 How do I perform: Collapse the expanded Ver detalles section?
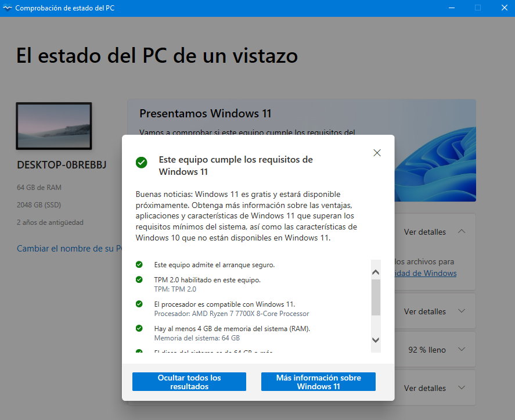462,232
